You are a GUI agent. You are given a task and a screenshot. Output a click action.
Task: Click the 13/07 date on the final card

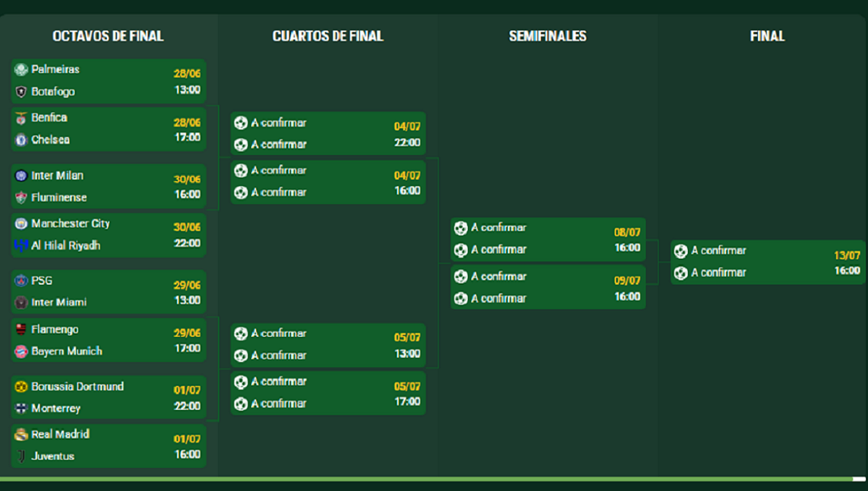click(x=847, y=255)
